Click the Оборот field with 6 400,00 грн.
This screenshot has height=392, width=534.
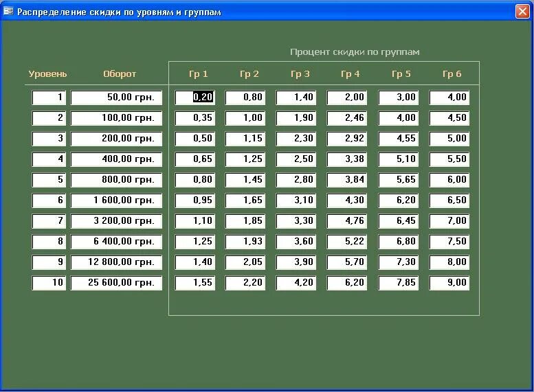pyautogui.click(x=116, y=242)
